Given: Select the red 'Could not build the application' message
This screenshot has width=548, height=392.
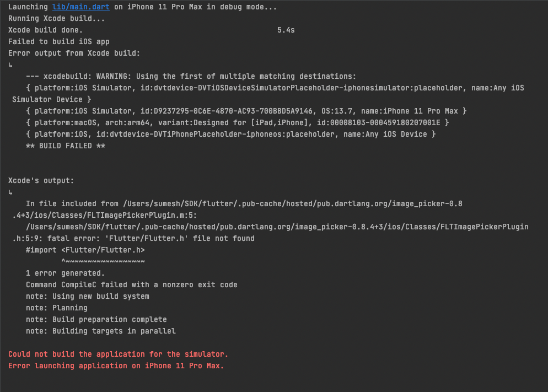Looking at the screenshot, I should [x=118, y=354].
